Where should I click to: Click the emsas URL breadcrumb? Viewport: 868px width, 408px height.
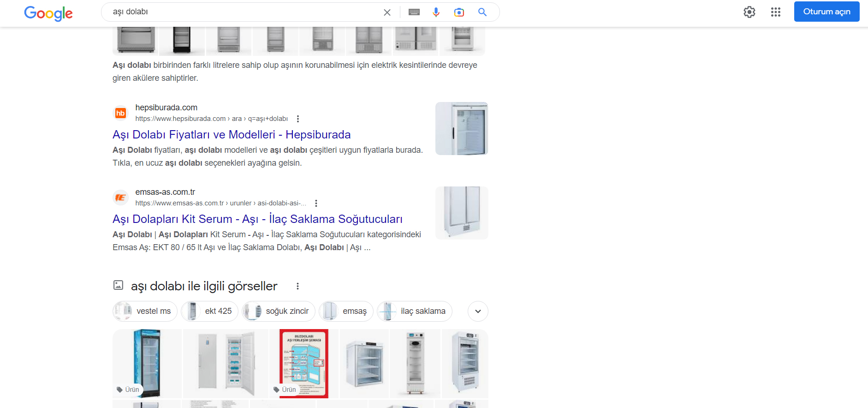coord(221,203)
